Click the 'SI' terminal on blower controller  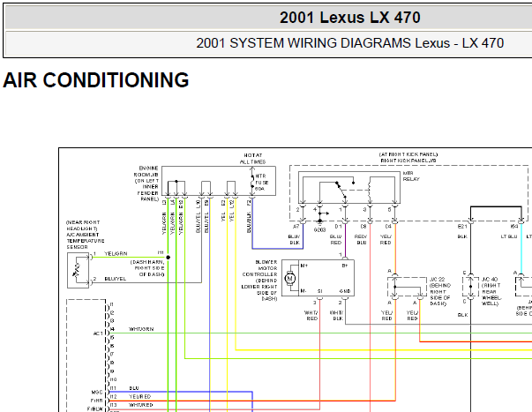pos(319,291)
